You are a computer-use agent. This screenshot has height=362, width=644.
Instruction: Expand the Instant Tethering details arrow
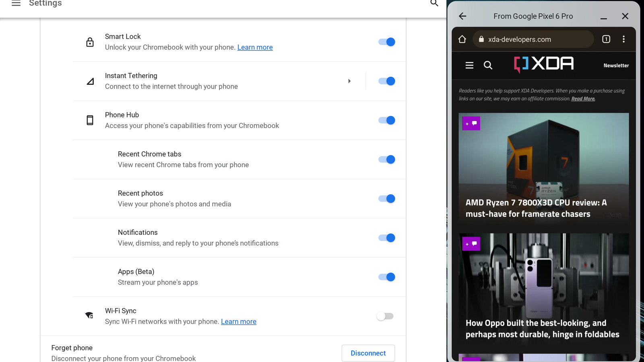point(349,81)
